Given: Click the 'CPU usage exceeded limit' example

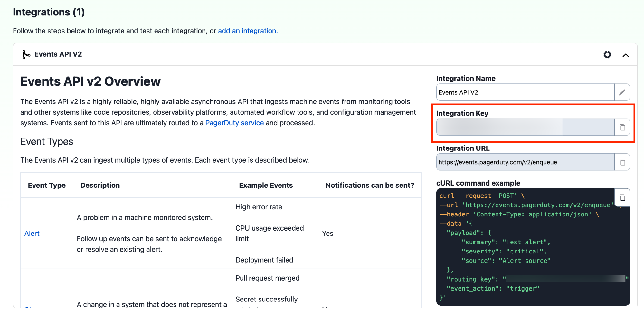Looking at the screenshot, I should coord(270,234).
